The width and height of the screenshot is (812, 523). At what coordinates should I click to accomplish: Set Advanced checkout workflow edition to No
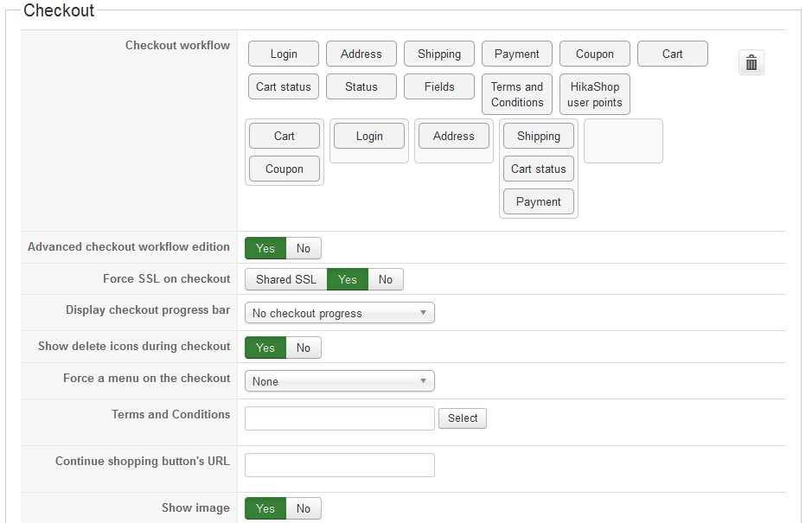[304, 248]
